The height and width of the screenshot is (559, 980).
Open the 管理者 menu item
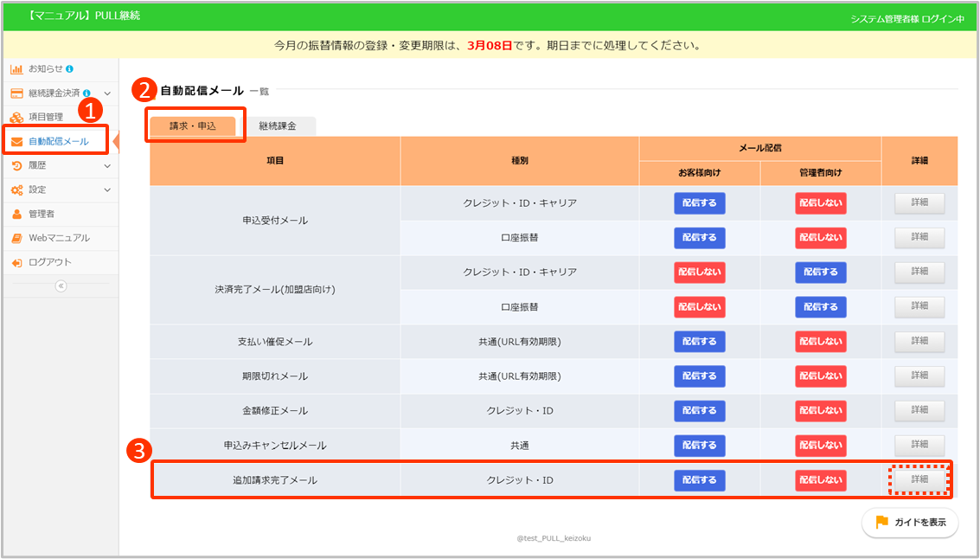(61, 214)
